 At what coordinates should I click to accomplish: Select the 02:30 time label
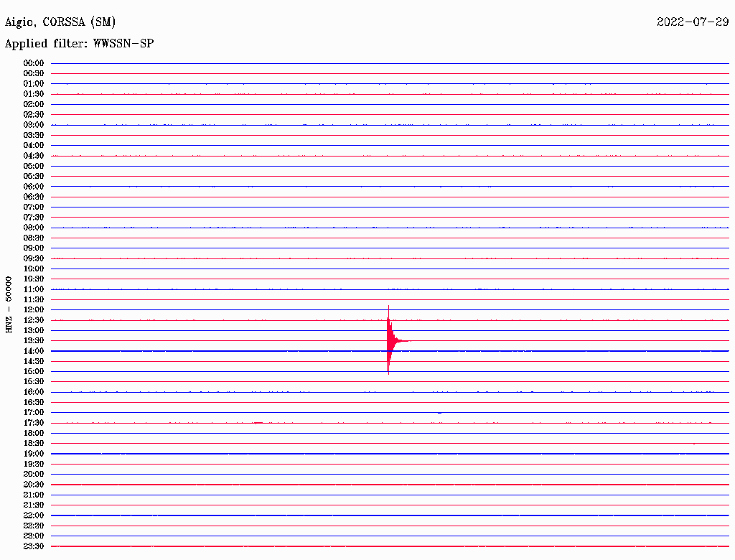coord(34,115)
